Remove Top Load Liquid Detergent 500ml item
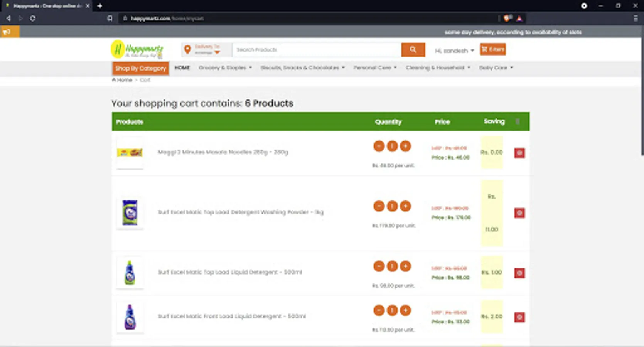644x347 pixels. tap(519, 273)
